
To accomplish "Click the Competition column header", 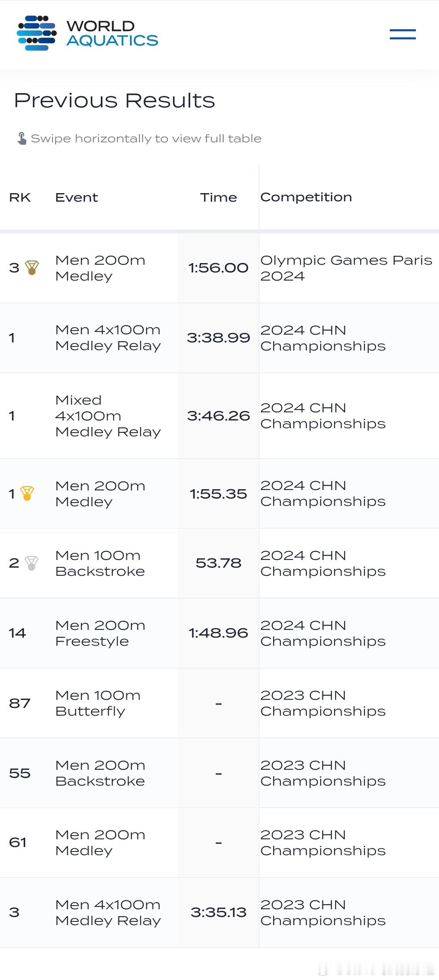I will click(306, 197).
